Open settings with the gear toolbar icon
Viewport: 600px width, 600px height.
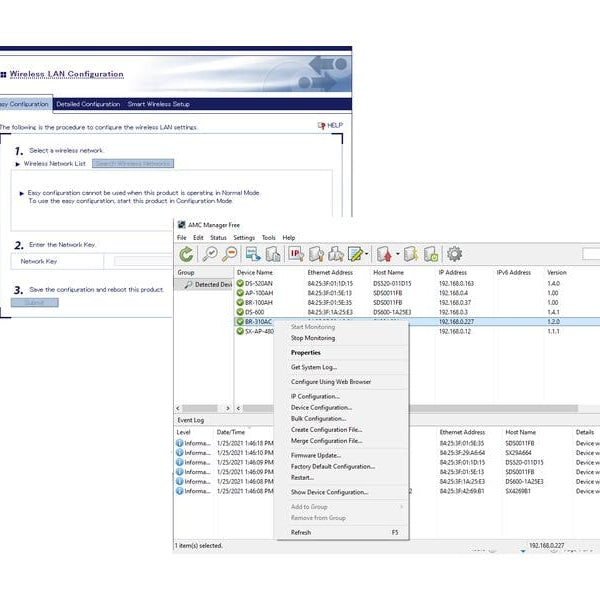(x=455, y=254)
